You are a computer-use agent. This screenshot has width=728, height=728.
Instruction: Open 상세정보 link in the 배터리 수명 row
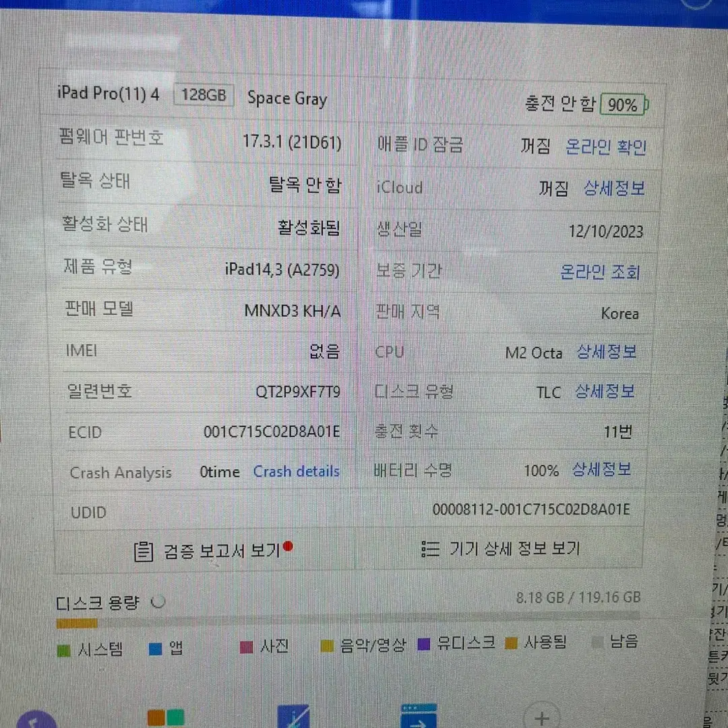601,469
